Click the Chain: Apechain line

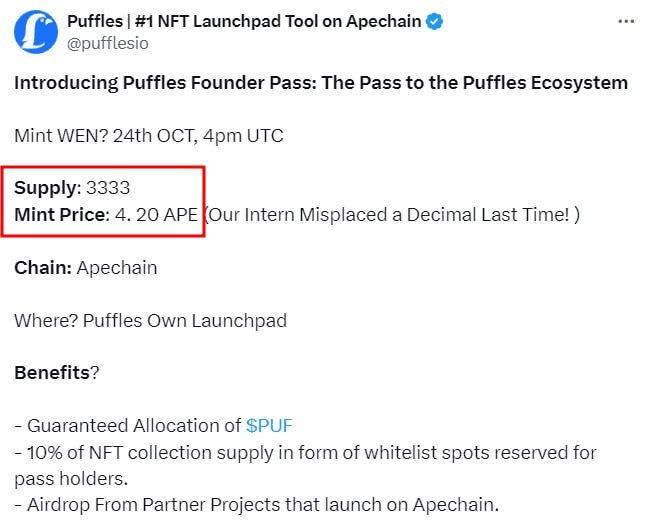click(86, 268)
